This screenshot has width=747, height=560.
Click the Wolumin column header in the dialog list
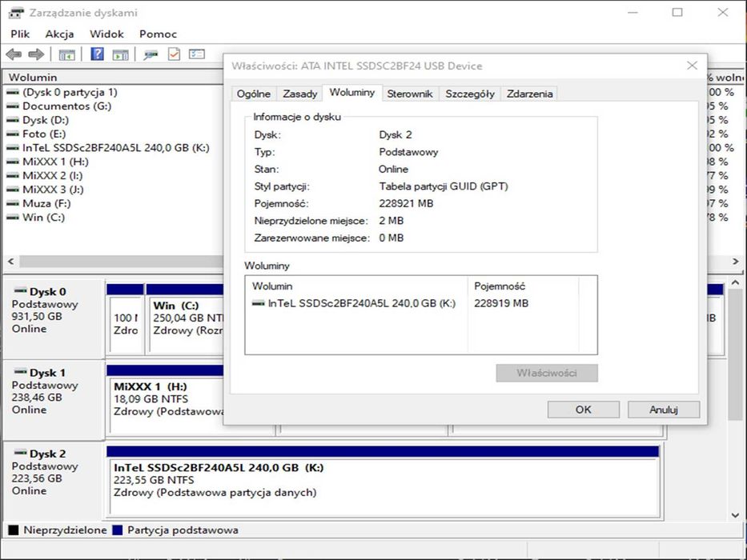[x=356, y=286]
